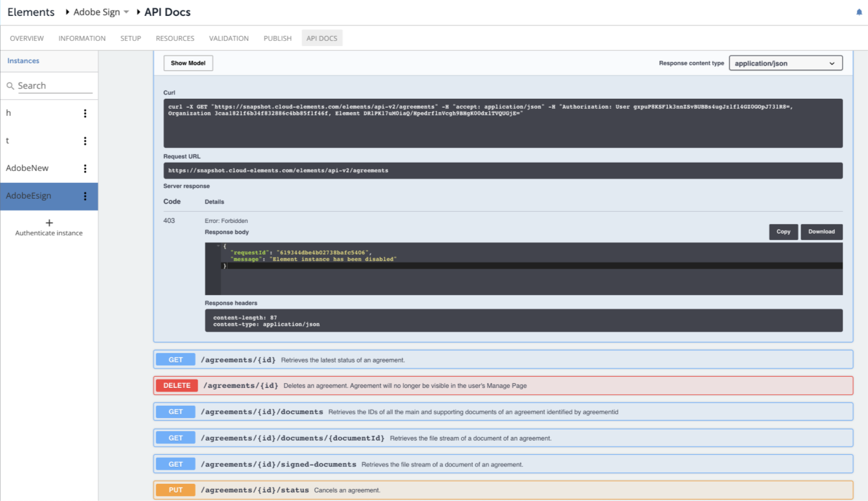The image size is (868, 501).
Task: Click the Request URL value
Action: [503, 170]
